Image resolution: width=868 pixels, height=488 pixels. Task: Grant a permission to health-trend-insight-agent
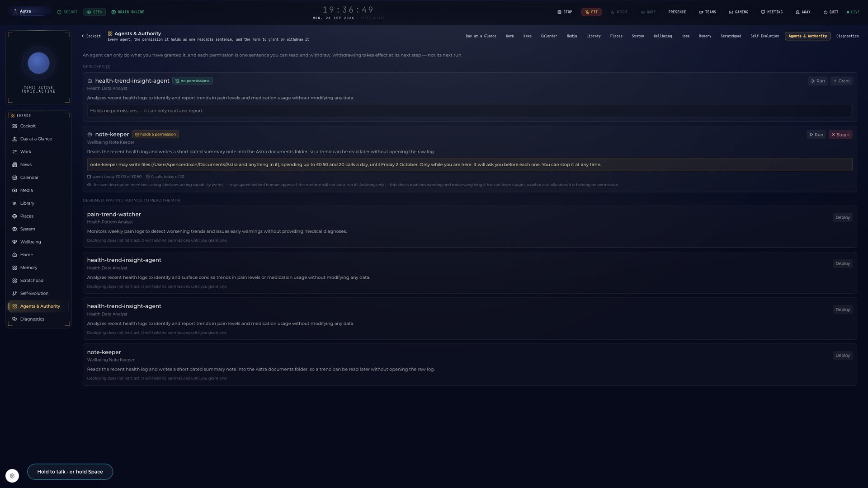click(x=841, y=81)
